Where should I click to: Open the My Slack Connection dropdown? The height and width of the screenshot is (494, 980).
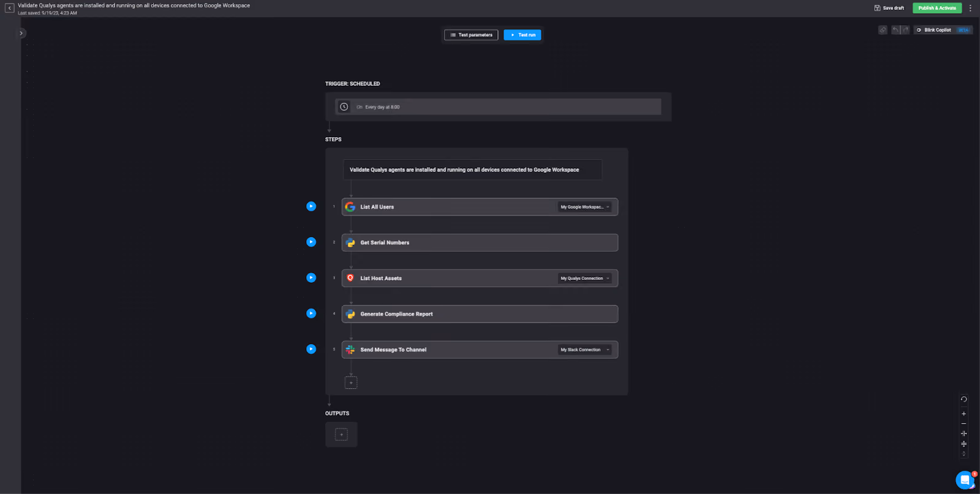pos(584,350)
